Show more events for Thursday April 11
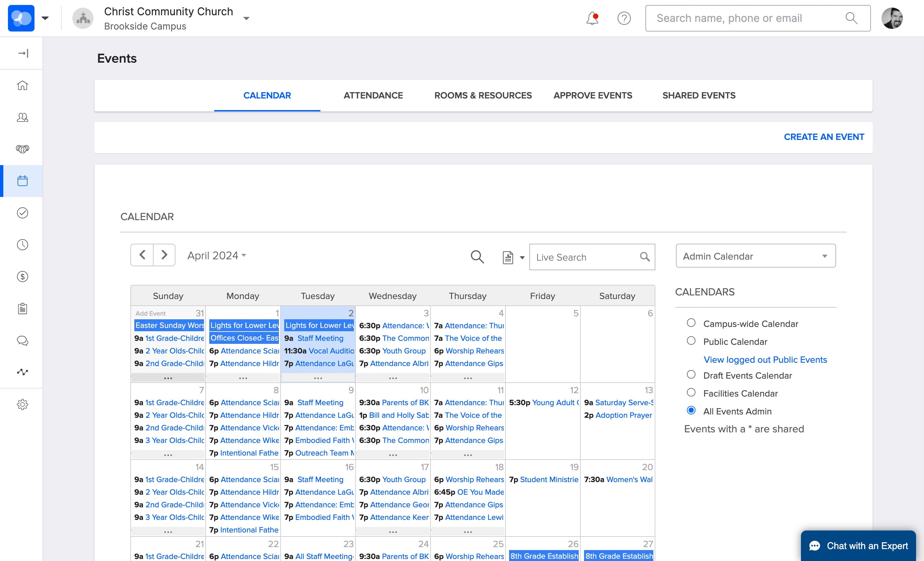924x561 pixels. 468,455
